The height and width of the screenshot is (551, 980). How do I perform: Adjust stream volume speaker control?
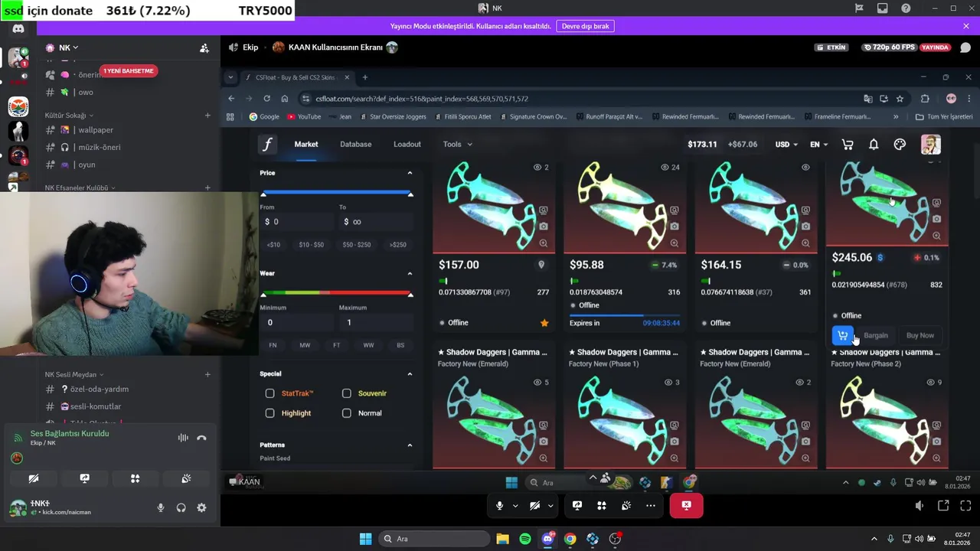[x=920, y=506]
